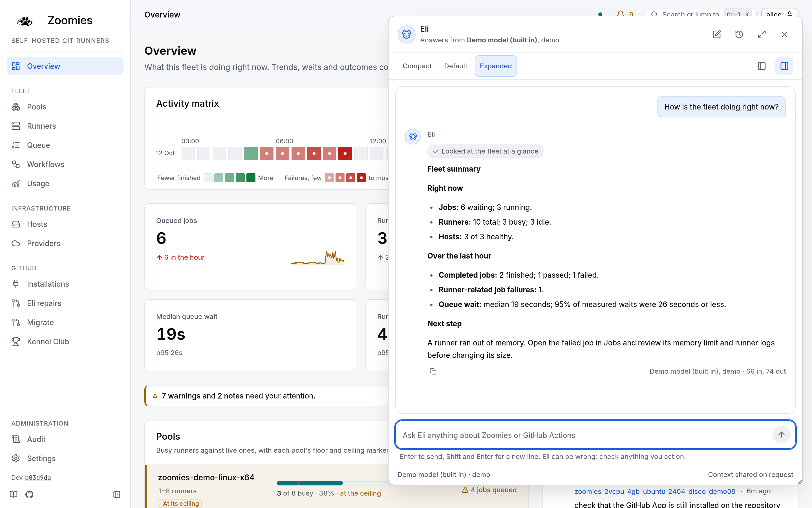Open the GitHub repository icon
The height and width of the screenshot is (508, 812).
pyautogui.click(x=29, y=494)
